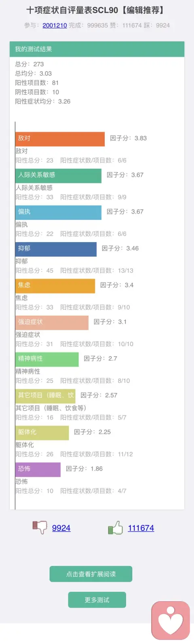Click the 更多测试 button

tap(97, 600)
